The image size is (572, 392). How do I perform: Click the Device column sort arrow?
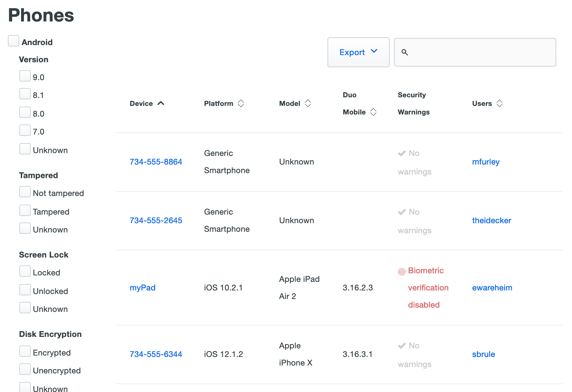[161, 103]
